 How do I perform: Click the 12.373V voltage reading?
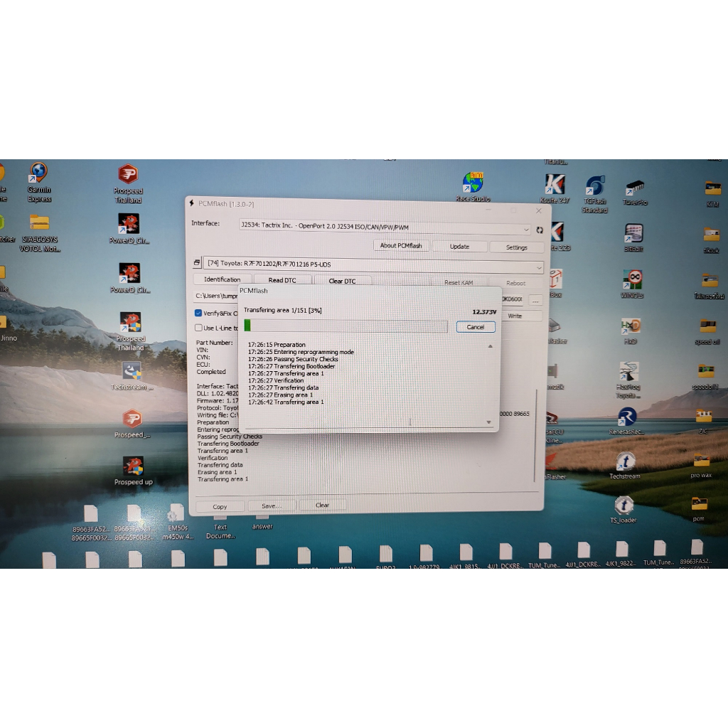coord(484,311)
